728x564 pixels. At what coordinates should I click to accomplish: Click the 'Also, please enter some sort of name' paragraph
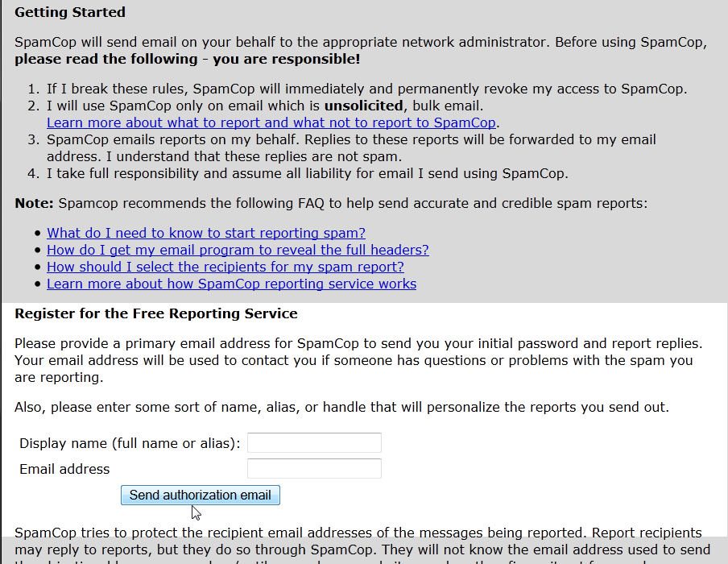341,407
